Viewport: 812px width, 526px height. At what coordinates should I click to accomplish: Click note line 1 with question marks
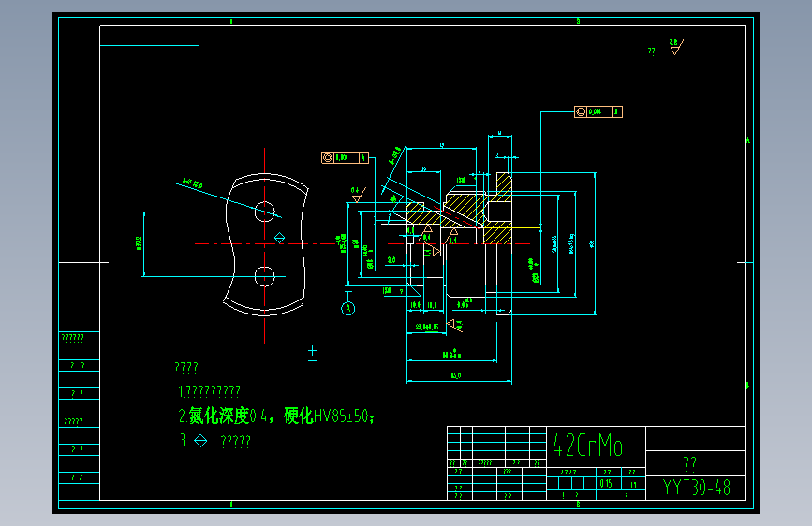coord(209,391)
